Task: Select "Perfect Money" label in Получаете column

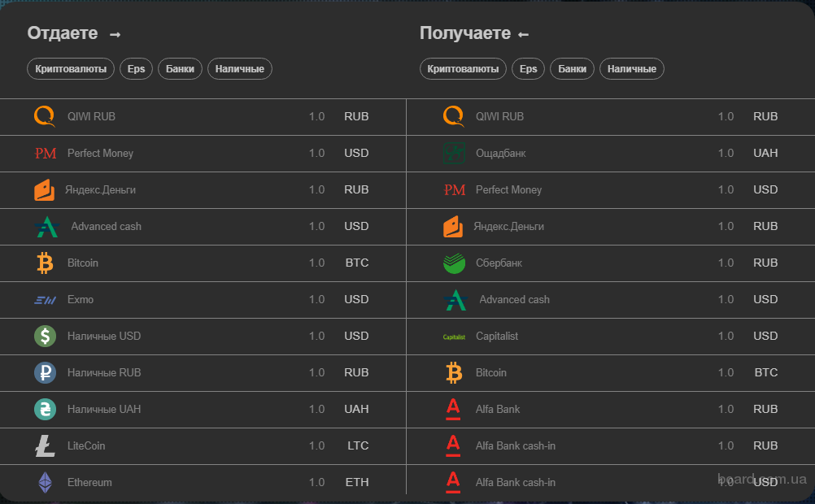Action: 509,189
